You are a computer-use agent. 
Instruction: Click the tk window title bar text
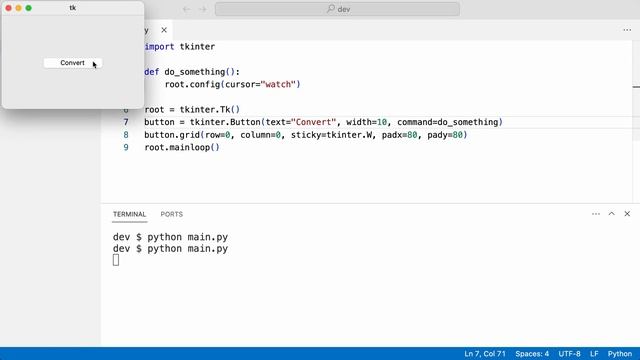click(73, 8)
